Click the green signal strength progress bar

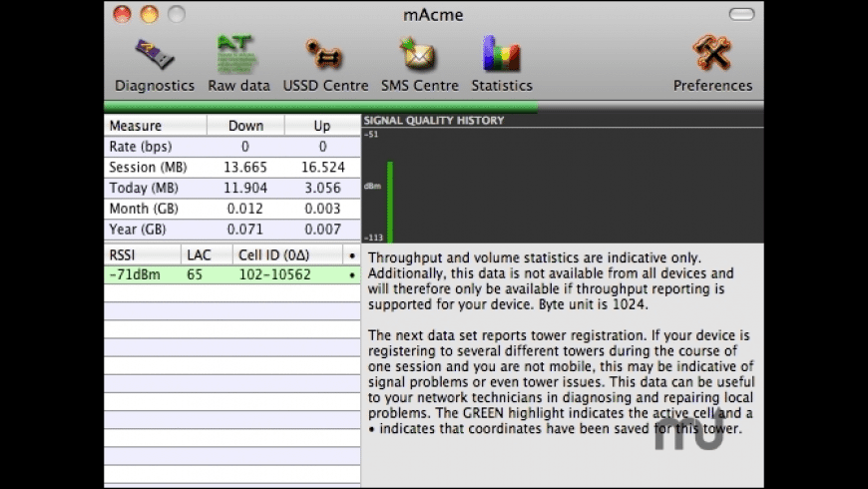pos(320,108)
